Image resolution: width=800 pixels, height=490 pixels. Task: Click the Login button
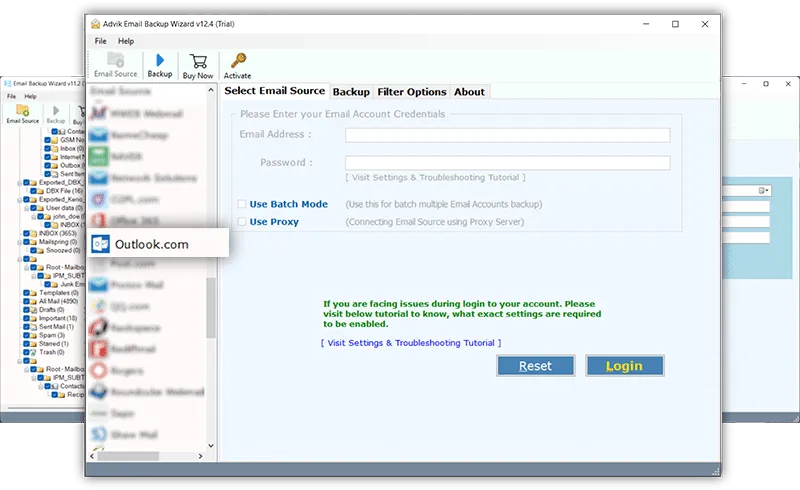[x=625, y=365]
